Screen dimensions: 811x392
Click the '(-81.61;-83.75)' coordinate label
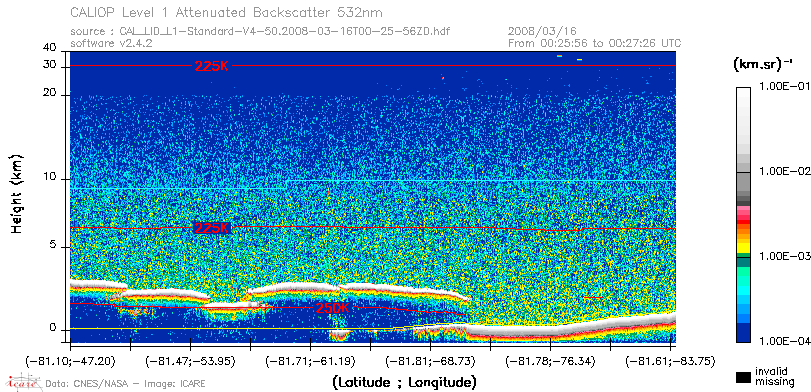(670, 361)
